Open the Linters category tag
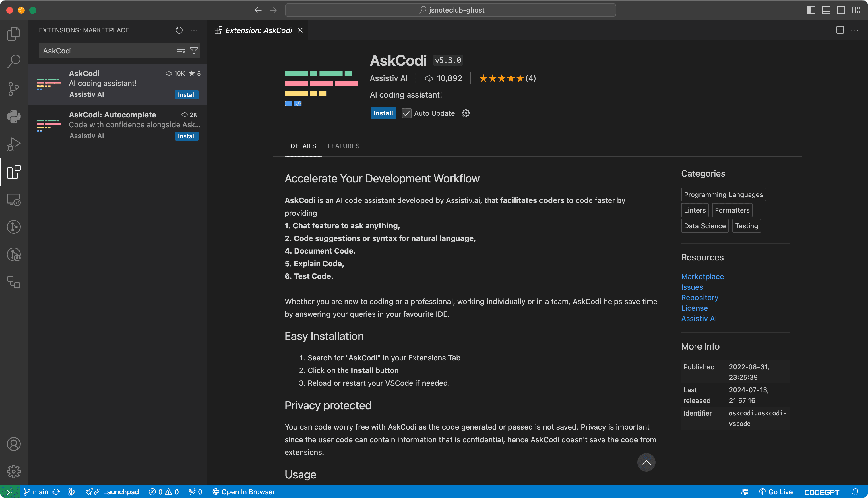This screenshot has height=498, width=868. [695, 210]
